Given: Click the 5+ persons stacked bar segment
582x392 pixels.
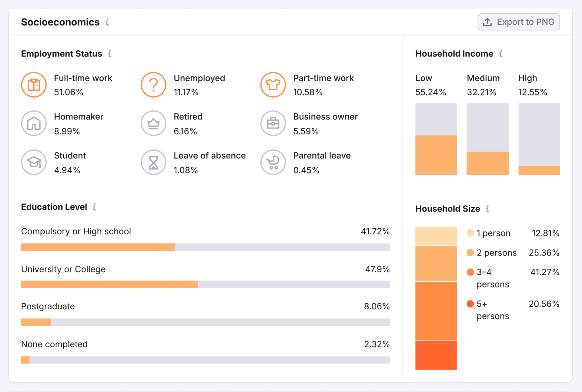Looking at the screenshot, I should pyautogui.click(x=436, y=355).
